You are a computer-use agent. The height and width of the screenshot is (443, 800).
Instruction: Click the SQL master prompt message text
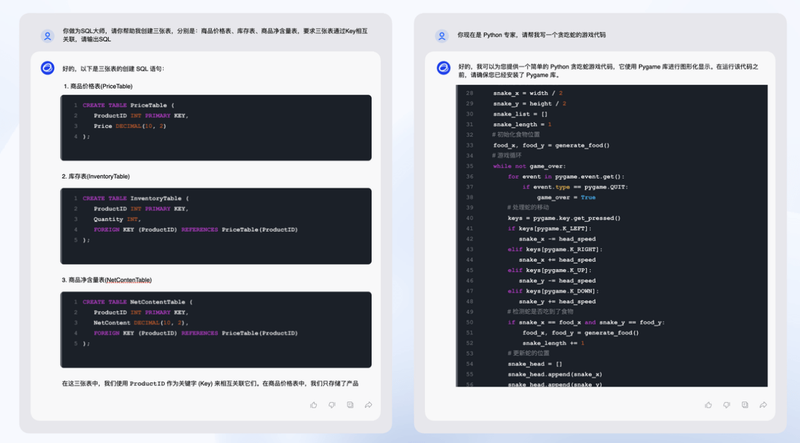coord(215,35)
